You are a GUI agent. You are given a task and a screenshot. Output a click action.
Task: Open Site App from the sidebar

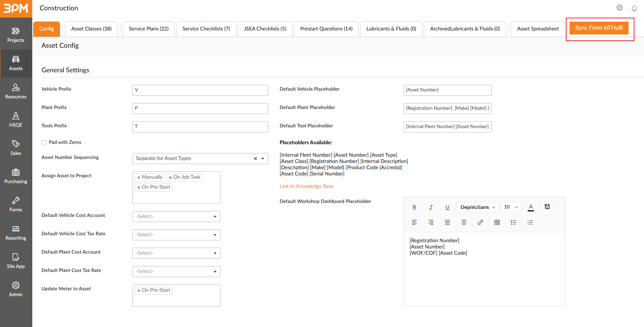(16, 261)
